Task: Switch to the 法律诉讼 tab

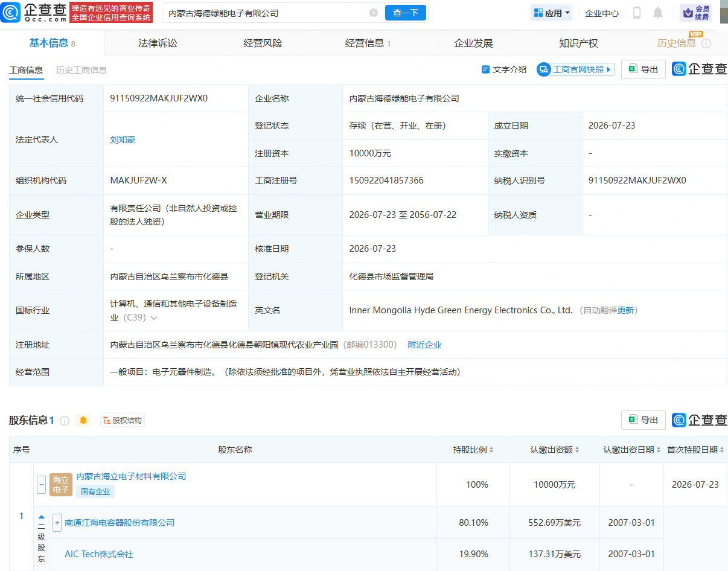Action: click(x=158, y=43)
